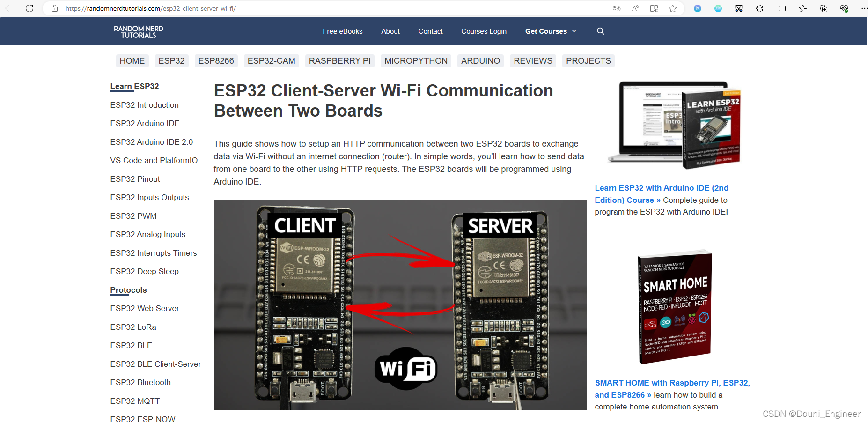This screenshot has height=423, width=868.
Task: Open the favorites list icon
Action: click(x=803, y=8)
